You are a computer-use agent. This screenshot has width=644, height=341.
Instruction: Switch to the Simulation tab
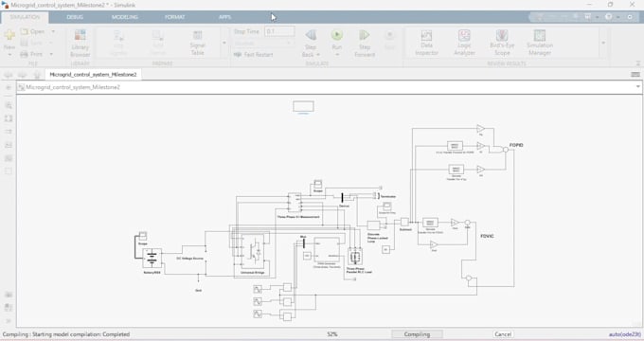click(25, 17)
